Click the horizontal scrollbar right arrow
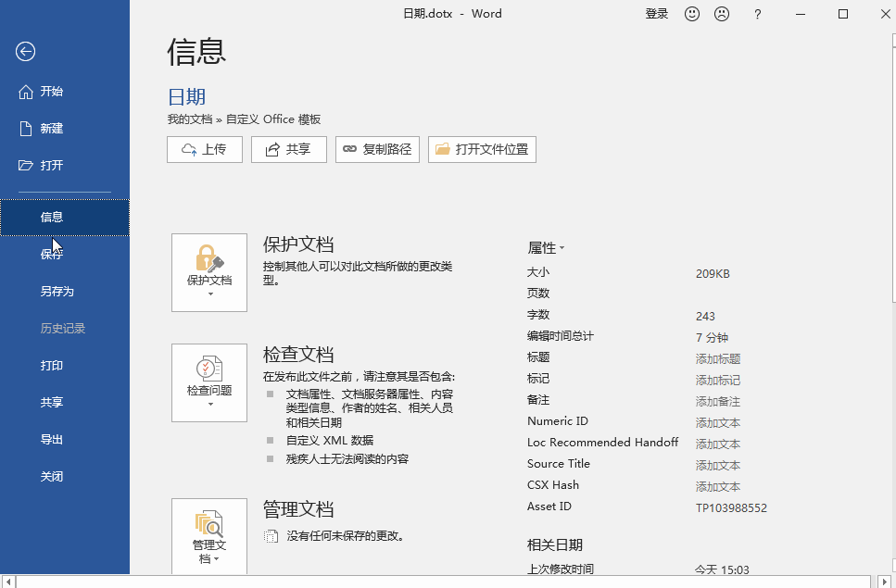The height and width of the screenshot is (588, 896). (885, 582)
